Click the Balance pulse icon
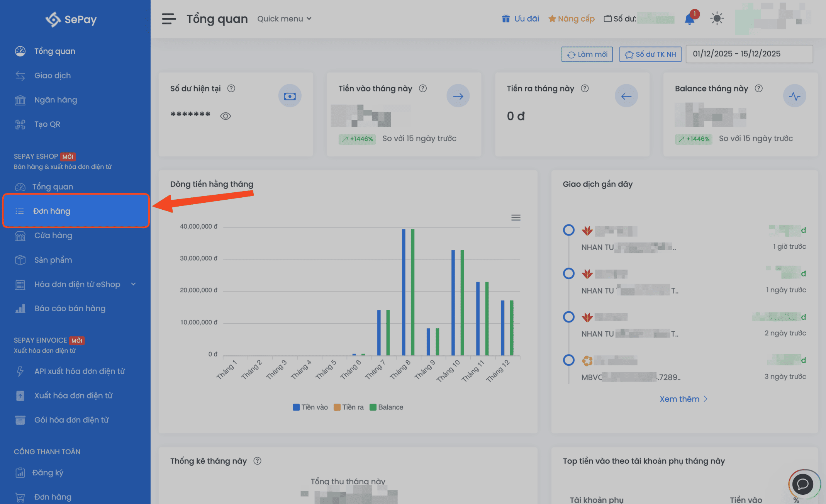The width and height of the screenshot is (826, 504). pyautogui.click(x=794, y=96)
